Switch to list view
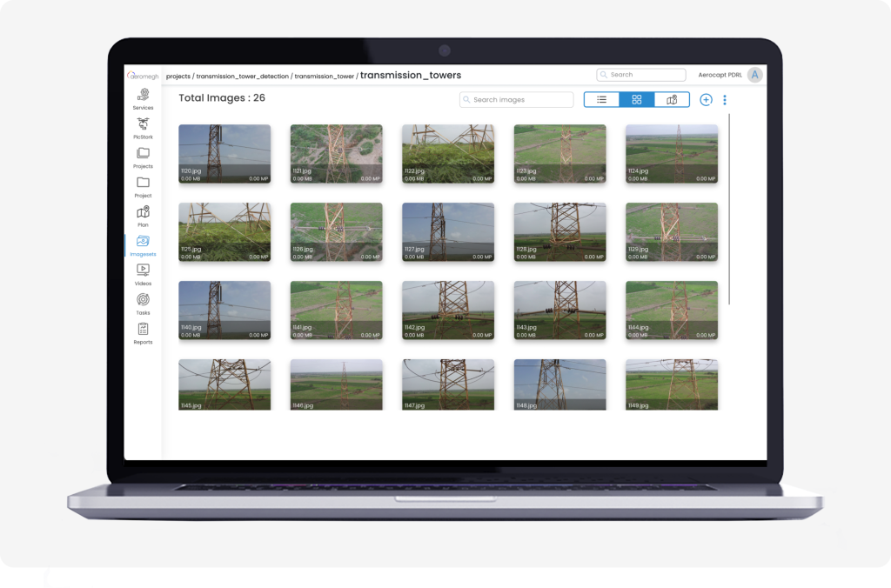The image size is (891, 588). 601,100
